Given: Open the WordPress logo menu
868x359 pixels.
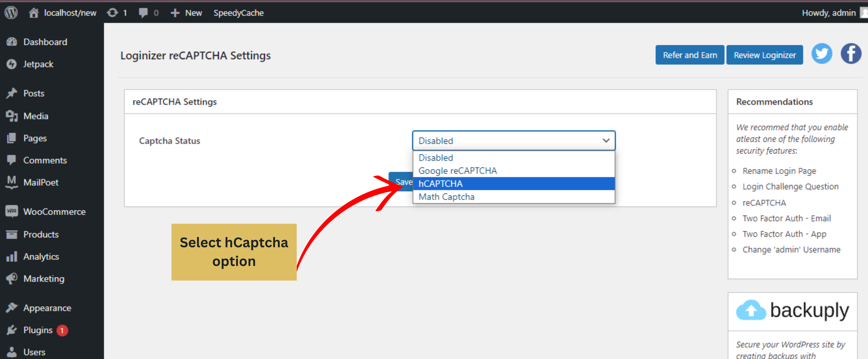Looking at the screenshot, I should (x=11, y=12).
